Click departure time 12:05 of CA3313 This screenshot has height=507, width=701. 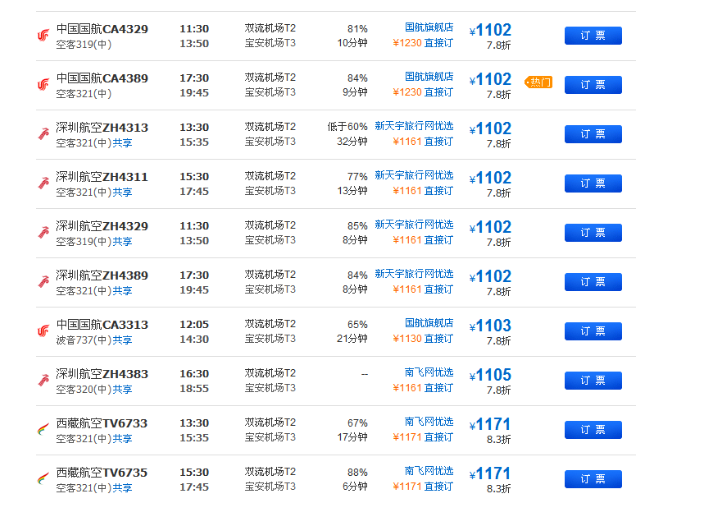point(194,325)
